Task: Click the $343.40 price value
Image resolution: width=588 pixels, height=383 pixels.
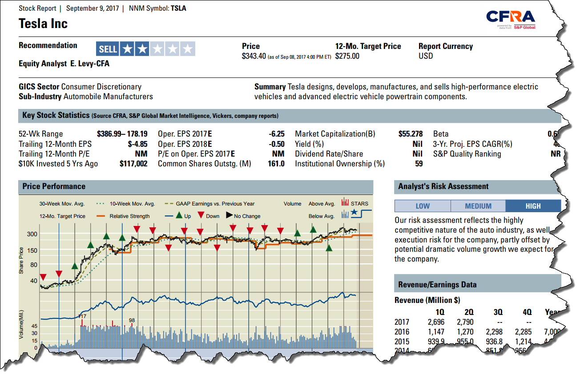Action: coord(254,56)
